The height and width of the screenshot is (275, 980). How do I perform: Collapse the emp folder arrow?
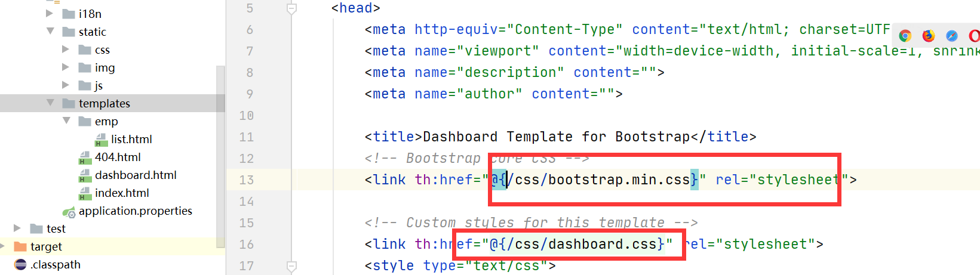(66, 120)
